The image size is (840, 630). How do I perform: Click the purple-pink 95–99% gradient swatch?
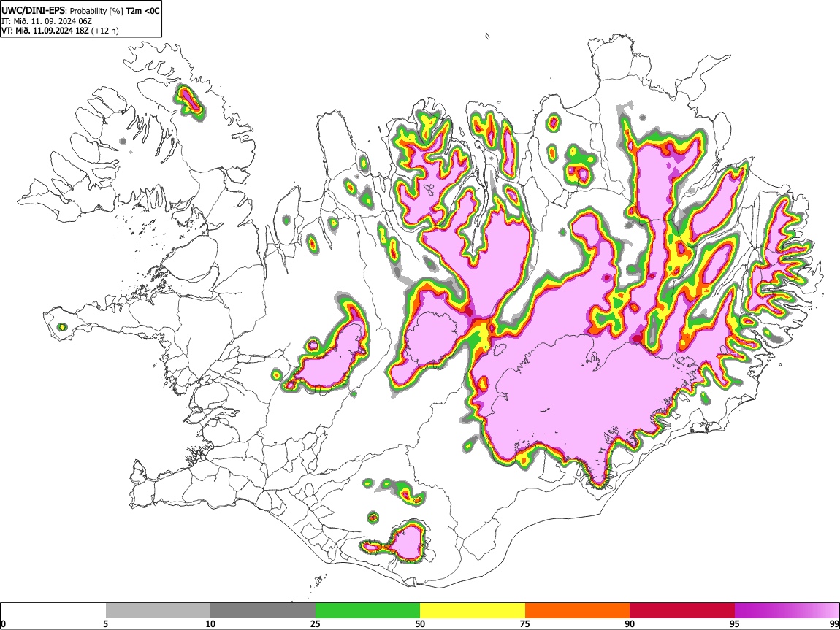point(787,611)
